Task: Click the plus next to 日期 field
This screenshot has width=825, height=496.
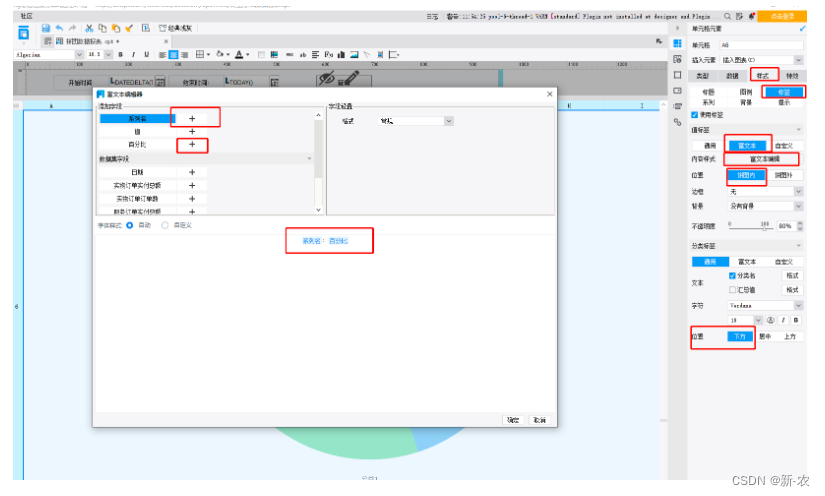Action: coord(192,172)
